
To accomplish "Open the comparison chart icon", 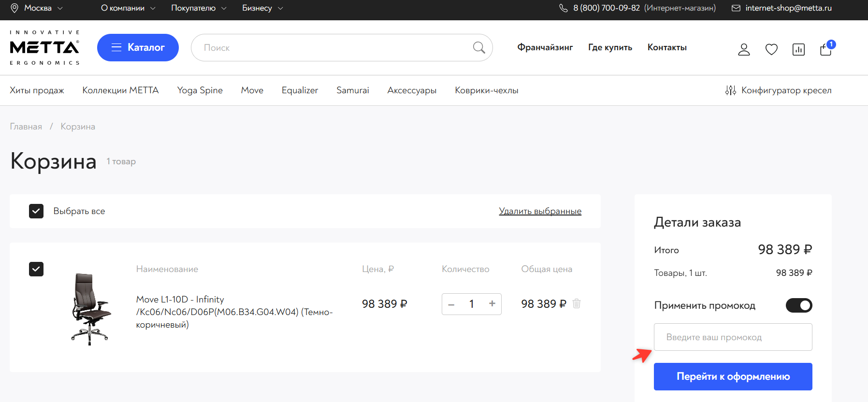I will click(798, 49).
